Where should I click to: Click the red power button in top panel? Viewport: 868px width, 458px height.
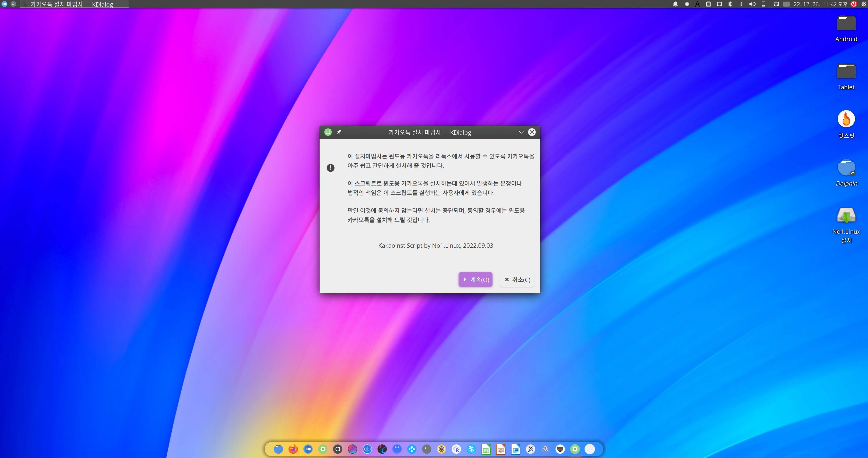pos(854,4)
